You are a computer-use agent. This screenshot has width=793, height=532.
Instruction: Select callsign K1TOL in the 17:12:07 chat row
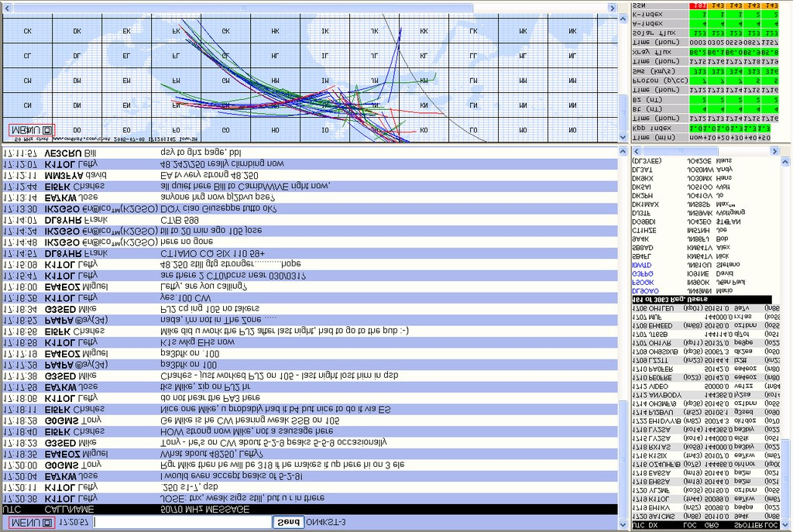point(60,164)
